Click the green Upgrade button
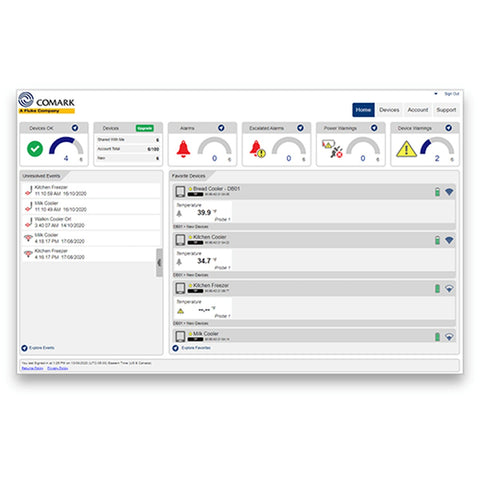The image size is (480, 480). pos(145,128)
